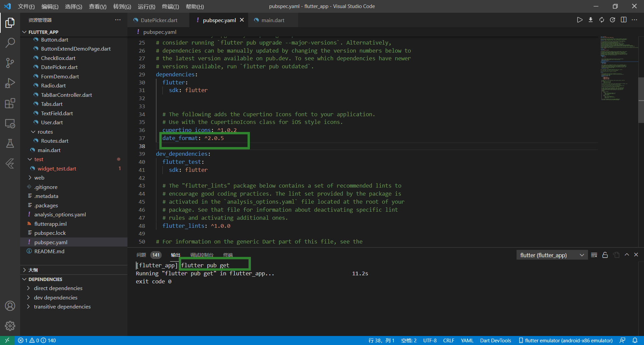This screenshot has width=644, height=345.
Task: Open analysis_options.yaml file
Action: [74, 214]
